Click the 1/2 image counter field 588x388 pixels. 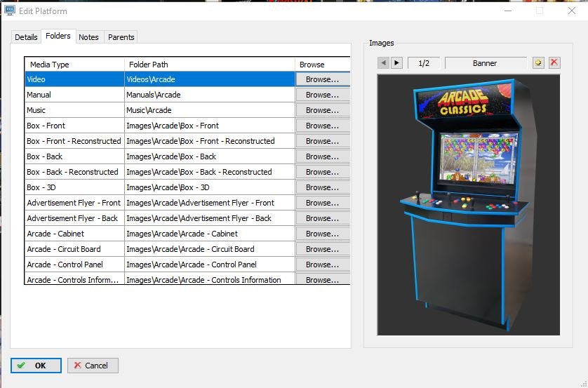424,63
